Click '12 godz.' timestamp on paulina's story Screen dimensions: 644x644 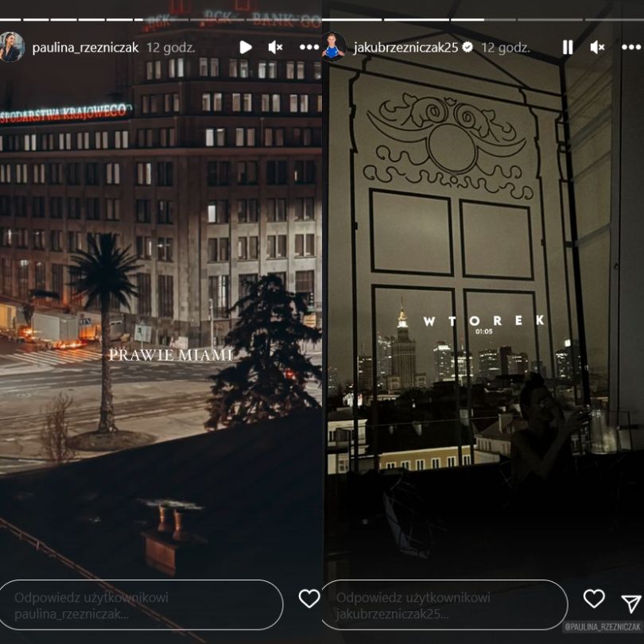pyautogui.click(x=170, y=48)
